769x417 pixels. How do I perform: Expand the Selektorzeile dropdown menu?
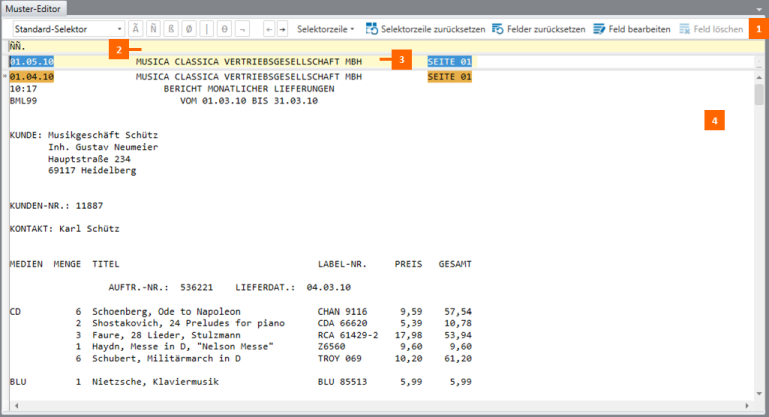[327, 29]
